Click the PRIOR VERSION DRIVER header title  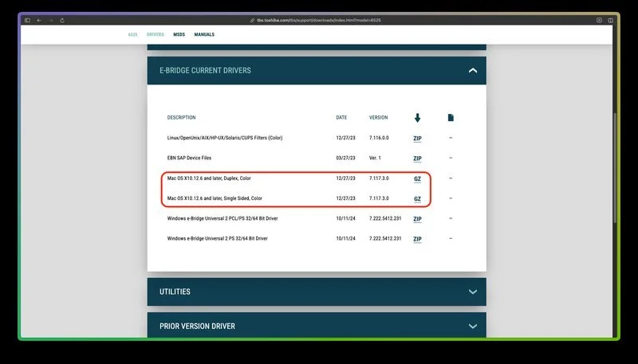point(197,327)
